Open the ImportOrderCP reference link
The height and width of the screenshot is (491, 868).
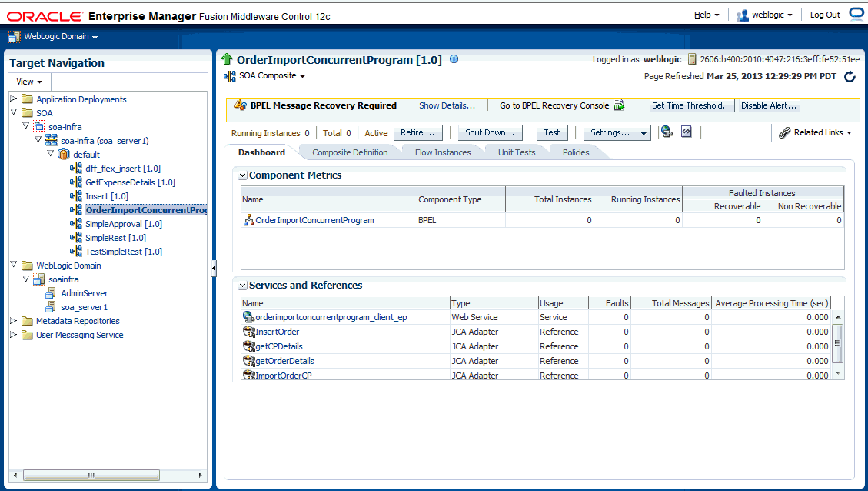coord(284,376)
